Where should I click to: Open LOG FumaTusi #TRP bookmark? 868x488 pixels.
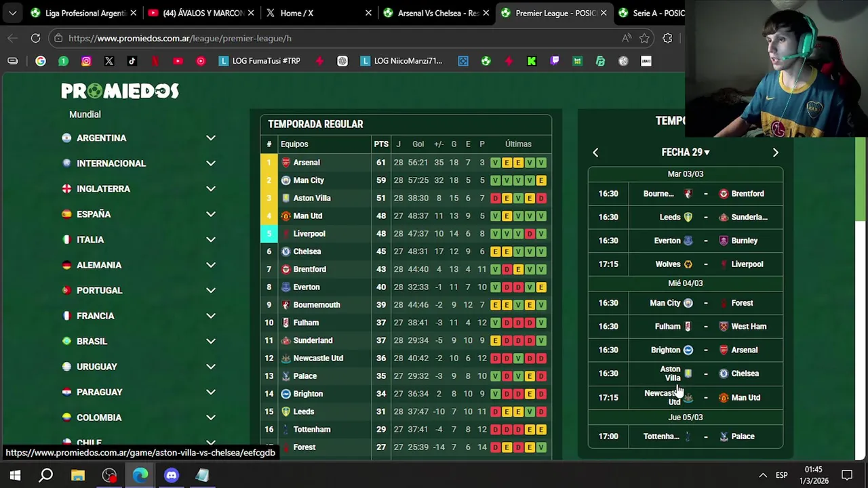click(x=260, y=61)
